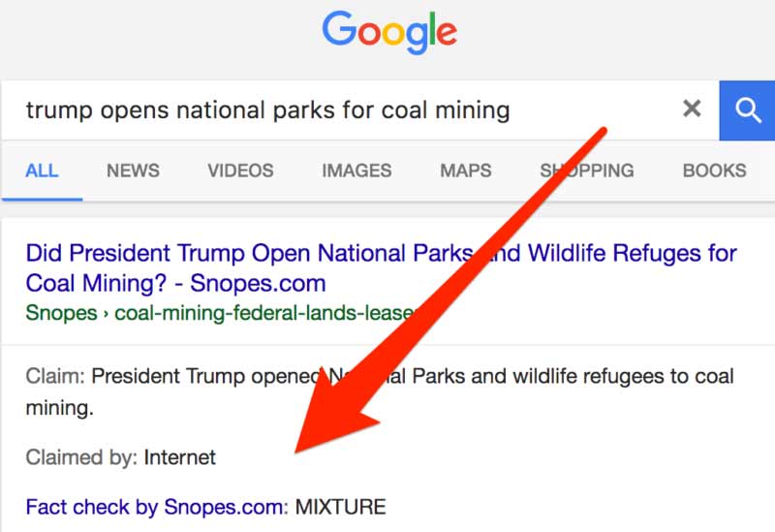Select the ALL results tab
The height and width of the screenshot is (532, 775).
pyautogui.click(x=42, y=172)
